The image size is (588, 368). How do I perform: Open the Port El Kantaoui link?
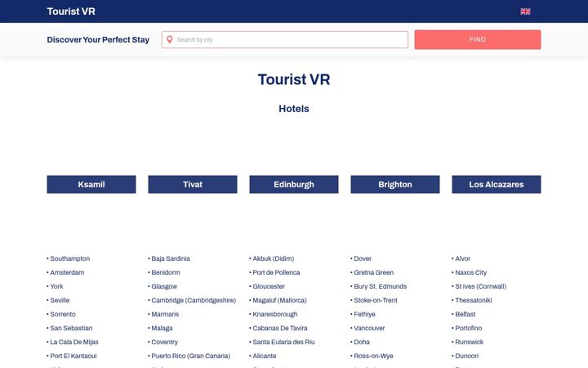coord(73,356)
